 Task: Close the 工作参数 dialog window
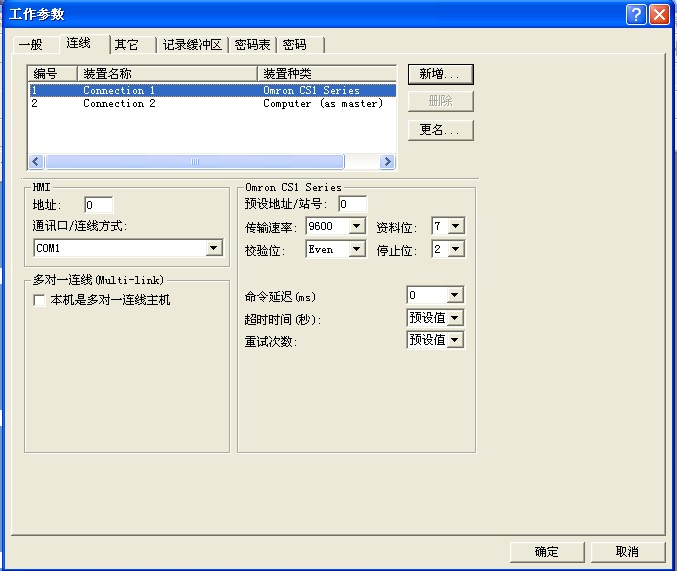[659, 14]
